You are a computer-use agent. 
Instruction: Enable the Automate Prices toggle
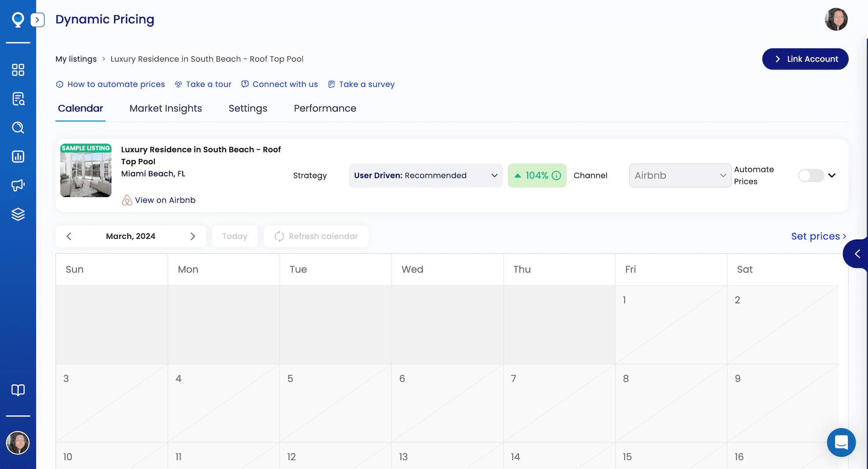click(810, 175)
